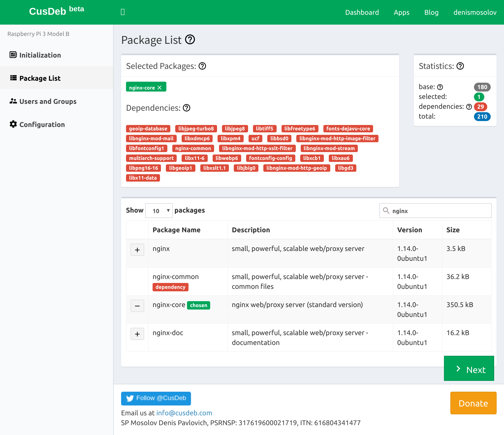Viewport: 504px width, 435px height.
Task: Open the Show 10 packages dropdown
Action: click(159, 211)
